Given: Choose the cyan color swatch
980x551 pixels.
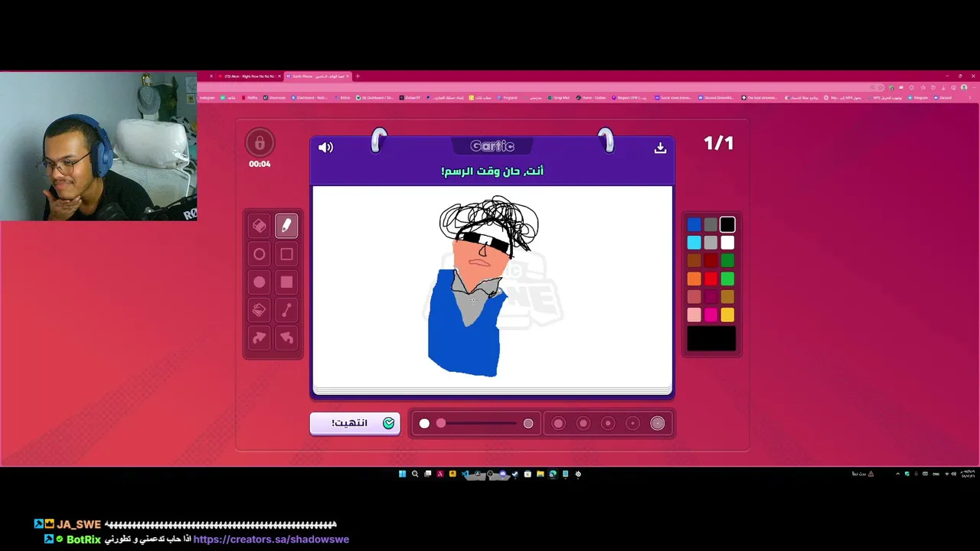Looking at the screenshot, I should pos(694,243).
